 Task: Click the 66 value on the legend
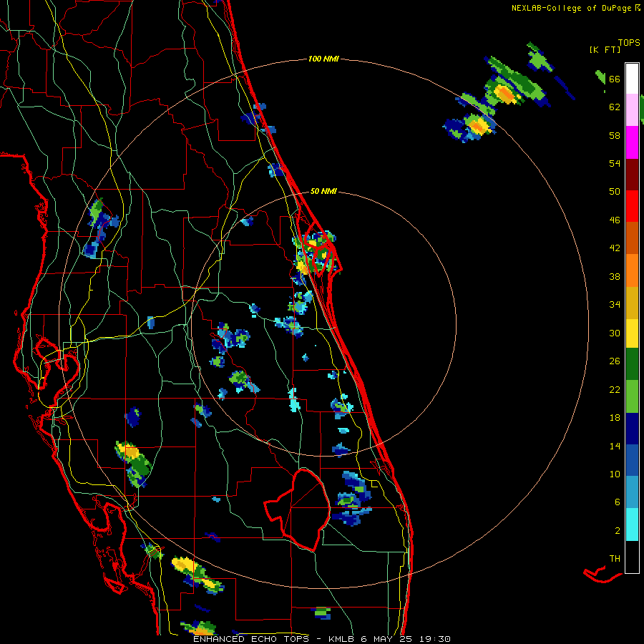point(615,79)
